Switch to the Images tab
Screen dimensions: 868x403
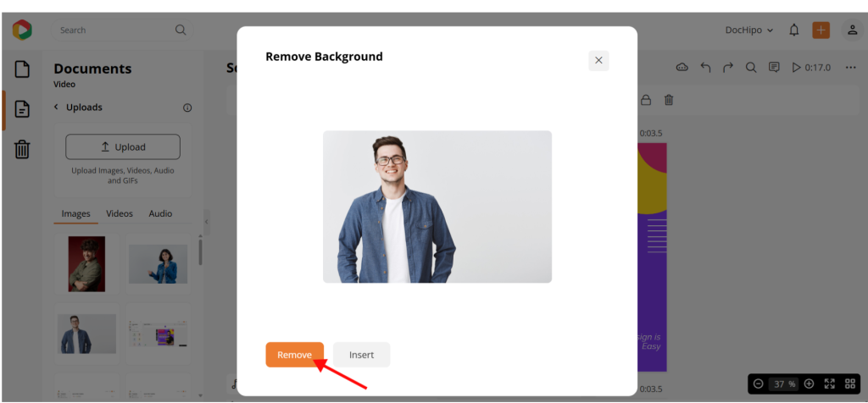tap(75, 214)
